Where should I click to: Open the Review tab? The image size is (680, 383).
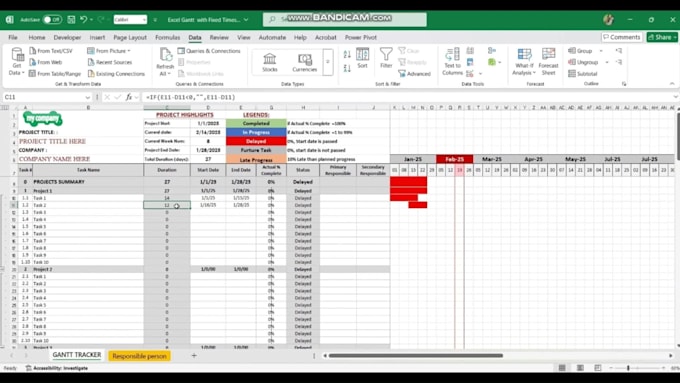click(x=219, y=37)
